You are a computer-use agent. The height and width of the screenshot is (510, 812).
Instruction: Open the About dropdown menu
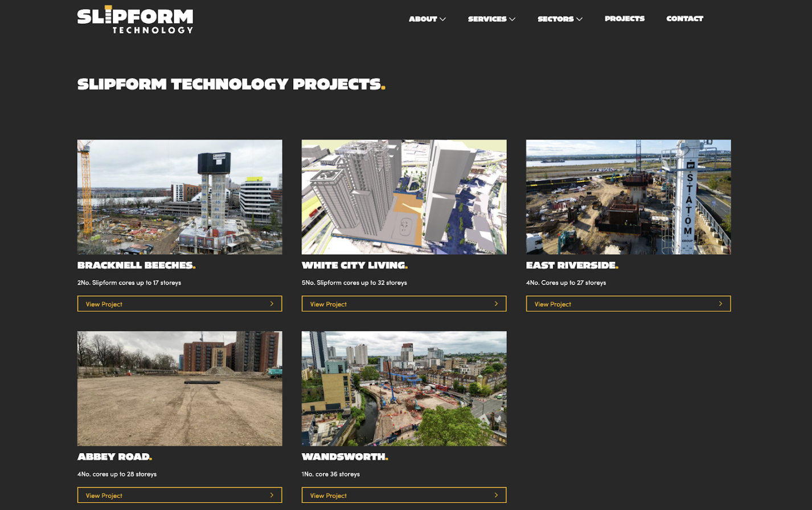427,19
